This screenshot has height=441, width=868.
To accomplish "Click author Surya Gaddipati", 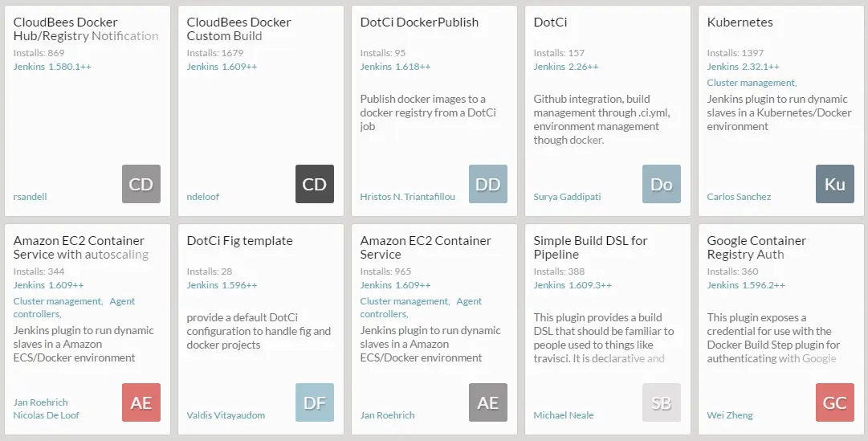I will pos(567,197).
